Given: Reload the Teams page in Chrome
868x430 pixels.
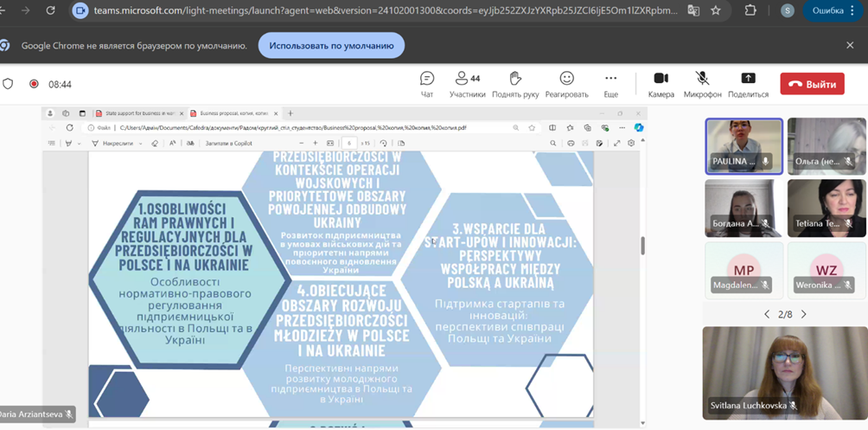Looking at the screenshot, I should click(50, 10).
